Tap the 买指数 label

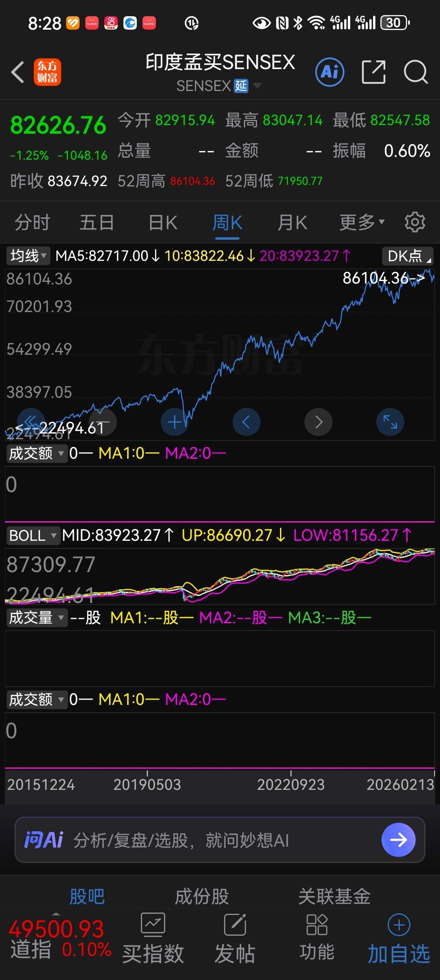(153, 953)
